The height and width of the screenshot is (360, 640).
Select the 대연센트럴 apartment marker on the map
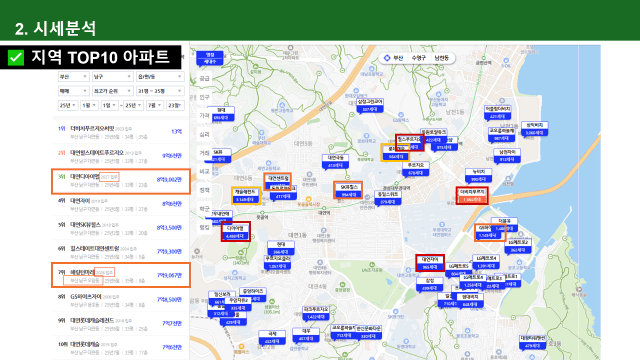pos(278,182)
